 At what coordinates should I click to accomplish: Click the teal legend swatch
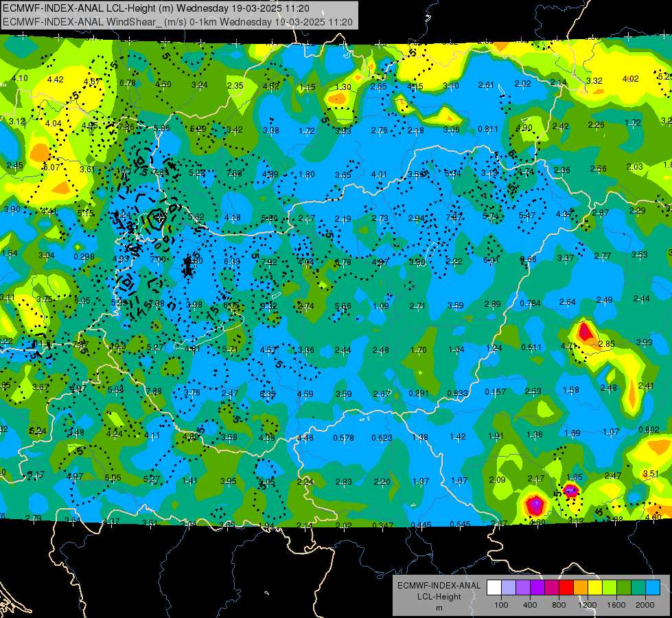638,587
